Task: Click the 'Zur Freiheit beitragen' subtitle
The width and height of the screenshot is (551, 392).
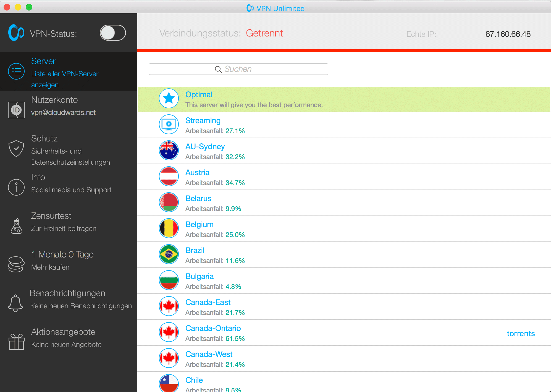Action: coord(64,228)
